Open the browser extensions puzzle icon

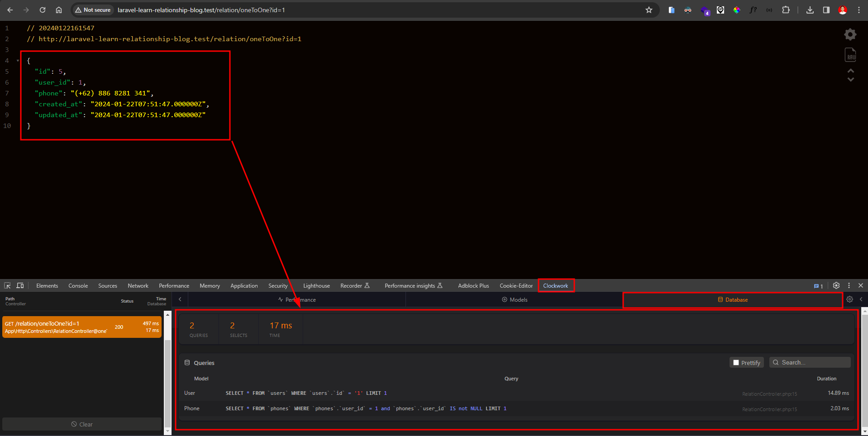[x=786, y=10]
